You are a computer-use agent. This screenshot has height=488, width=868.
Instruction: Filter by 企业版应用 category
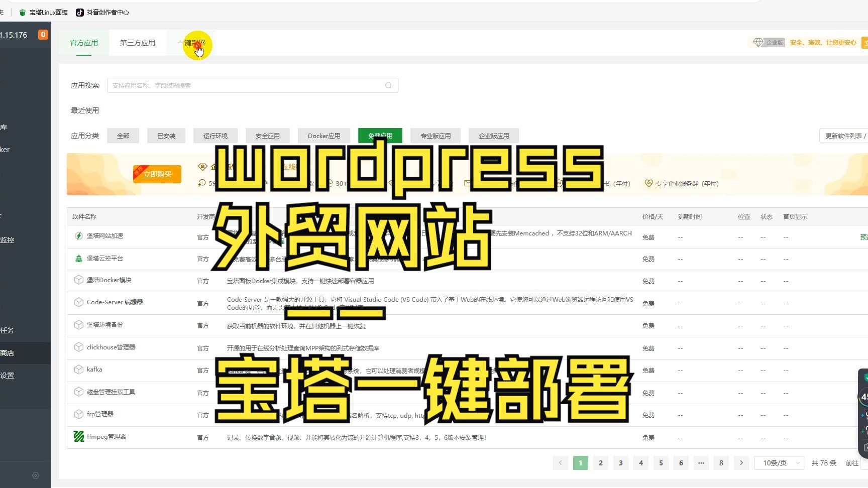click(x=494, y=136)
